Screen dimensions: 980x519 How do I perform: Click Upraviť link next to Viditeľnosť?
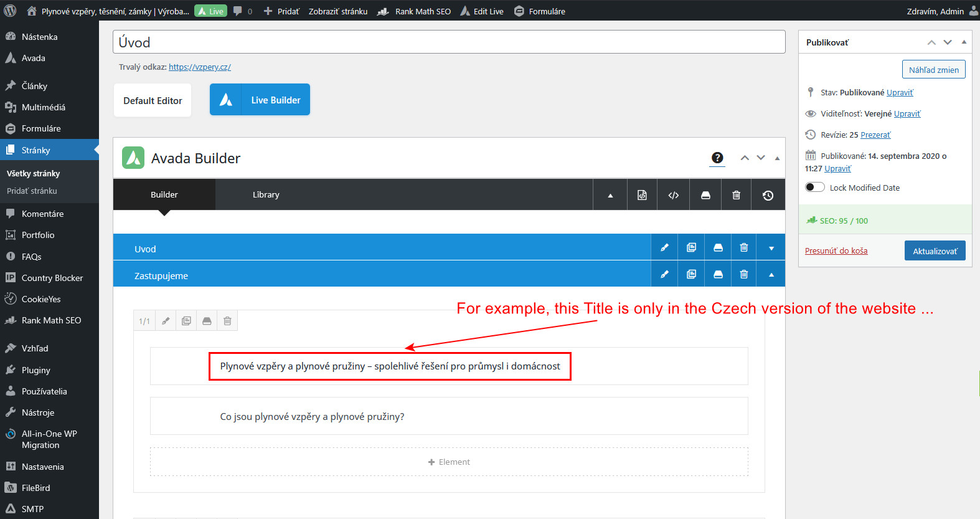(x=907, y=113)
